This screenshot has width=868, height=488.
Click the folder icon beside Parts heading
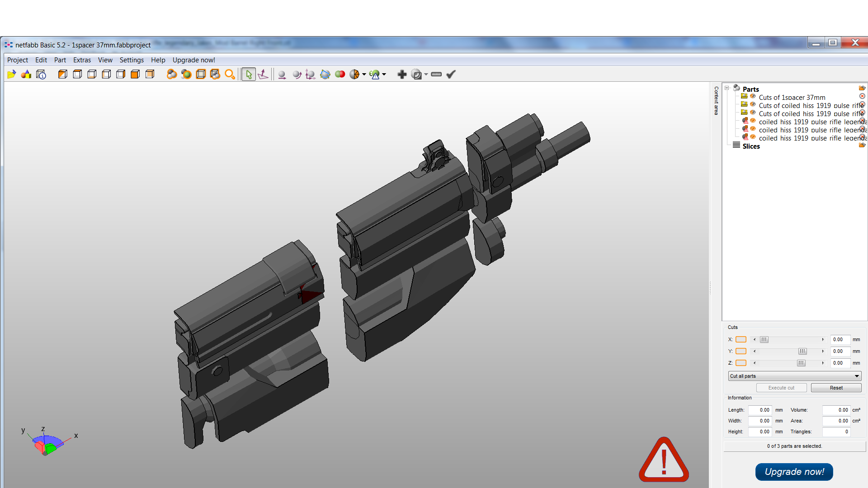tap(862, 88)
